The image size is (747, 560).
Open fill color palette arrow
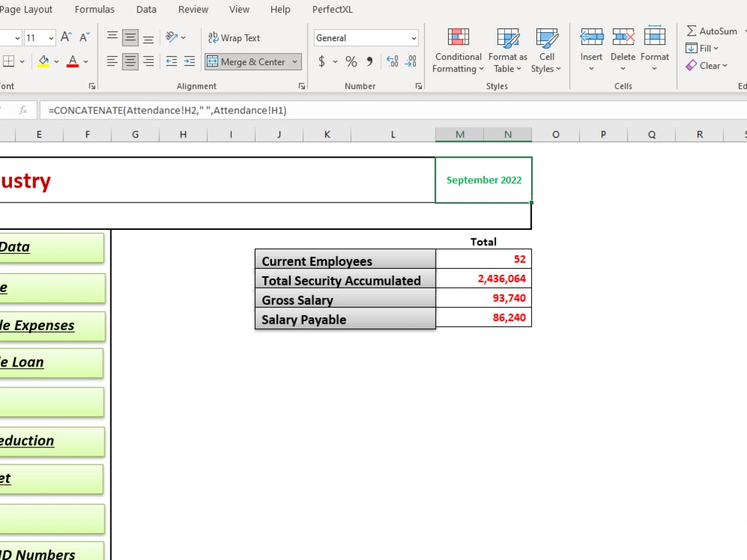(x=56, y=61)
